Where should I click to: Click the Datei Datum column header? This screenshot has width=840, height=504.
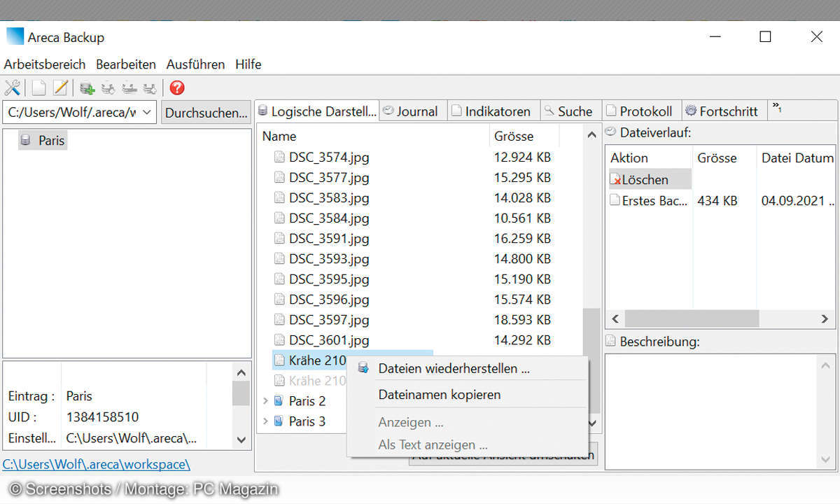point(796,157)
